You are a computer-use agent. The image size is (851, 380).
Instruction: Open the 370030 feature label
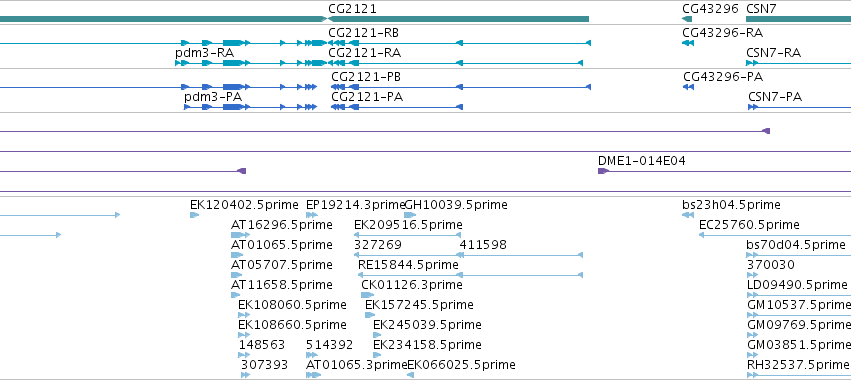point(771,265)
